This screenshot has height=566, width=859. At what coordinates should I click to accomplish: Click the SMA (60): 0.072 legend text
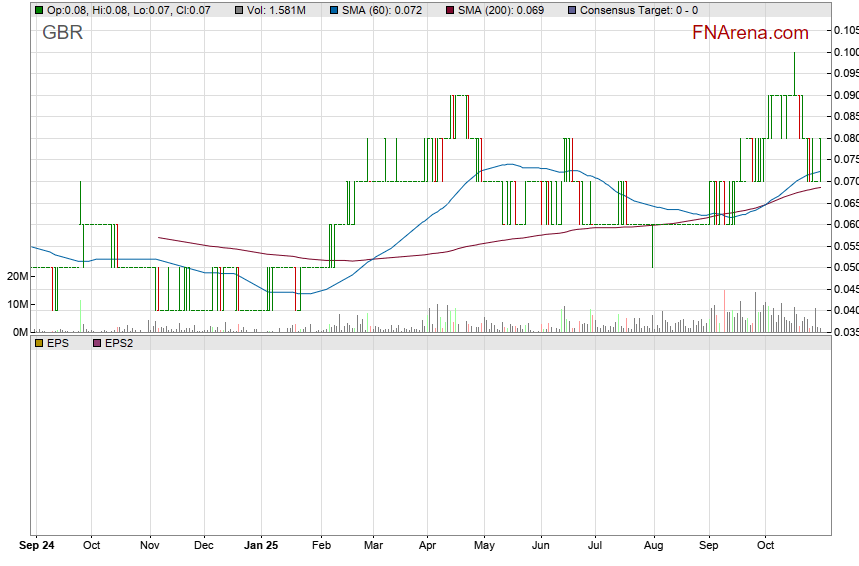click(381, 10)
